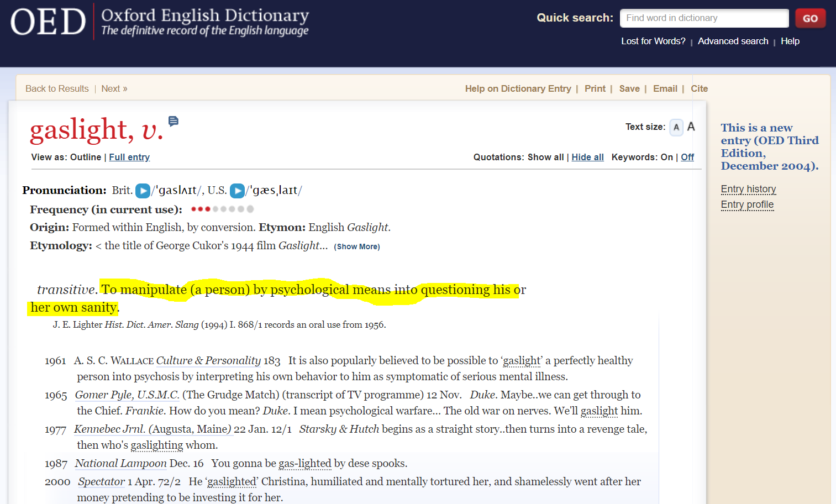Play the British pronunciation audio
Viewport: 836px width, 504px height.
(x=143, y=191)
